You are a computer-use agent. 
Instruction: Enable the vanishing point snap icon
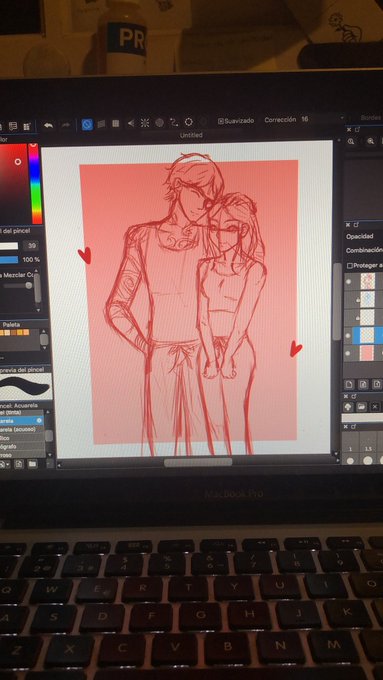[x=131, y=124]
